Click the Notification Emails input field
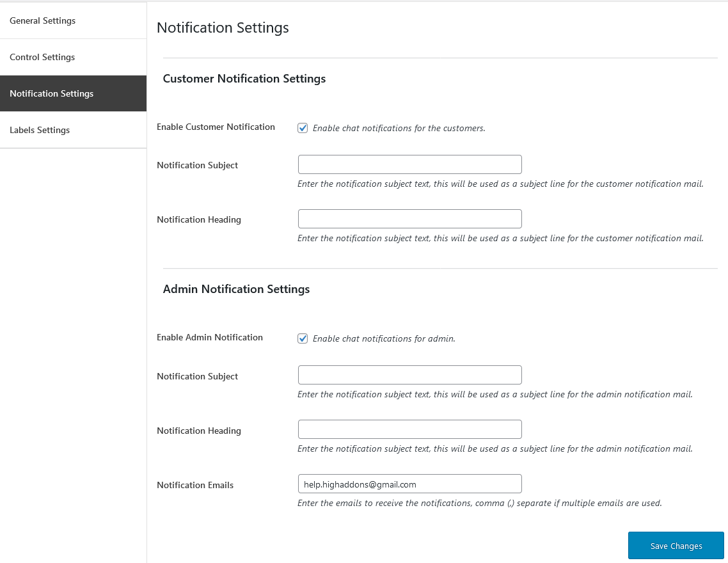The height and width of the screenshot is (563, 728). (x=410, y=484)
